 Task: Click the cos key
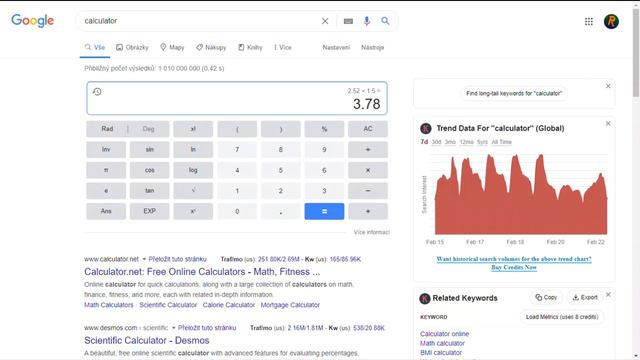point(150,170)
